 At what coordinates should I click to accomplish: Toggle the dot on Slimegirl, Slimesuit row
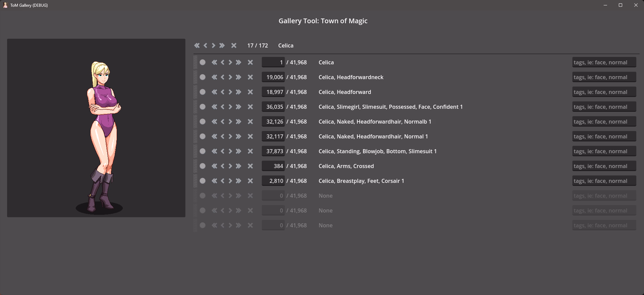(203, 107)
